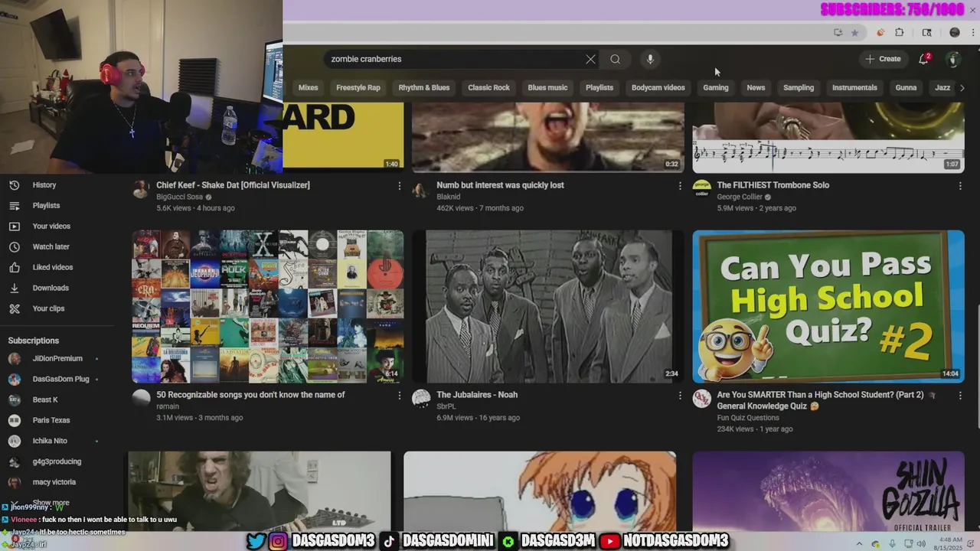Open the Windows notification center icon
Viewport: 980px width, 551px height.
tap(970, 544)
